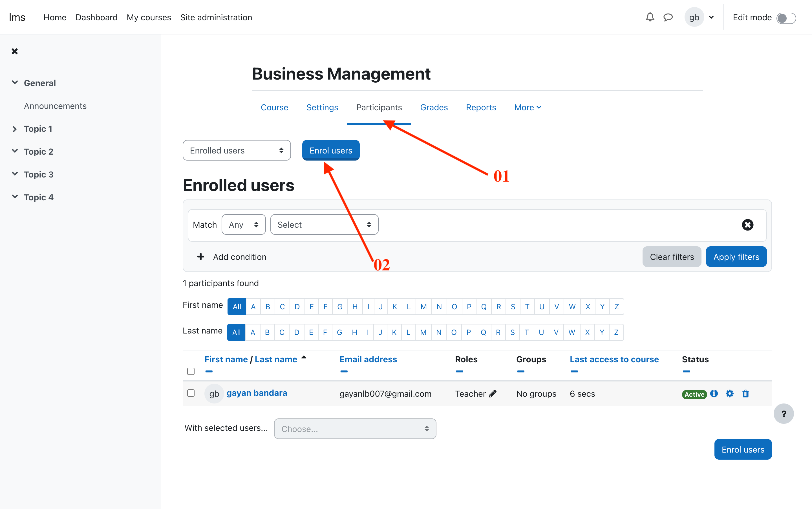Image resolution: width=812 pixels, height=509 pixels.
Task: Toggle Edit mode switch
Action: (x=786, y=18)
